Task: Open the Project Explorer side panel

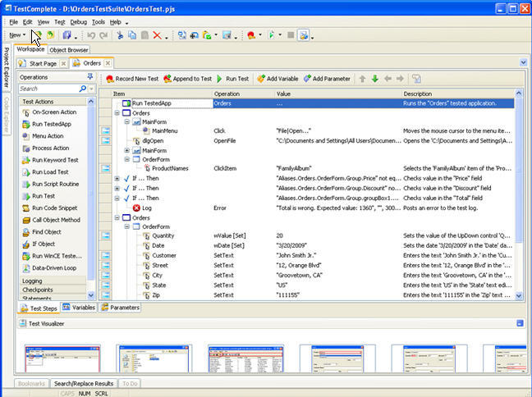Action: tap(6, 67)
